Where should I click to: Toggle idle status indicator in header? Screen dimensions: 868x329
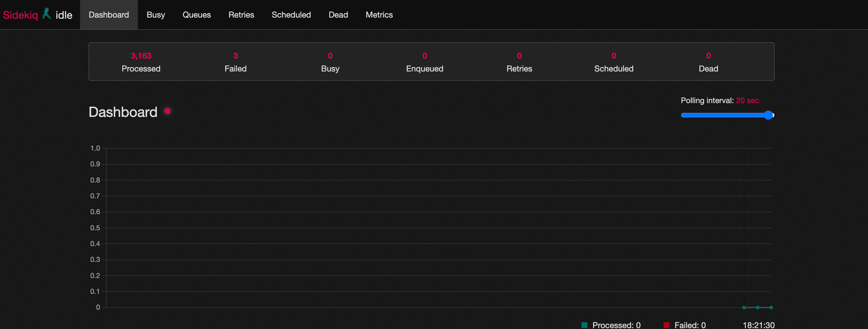[x=63, y=14]
